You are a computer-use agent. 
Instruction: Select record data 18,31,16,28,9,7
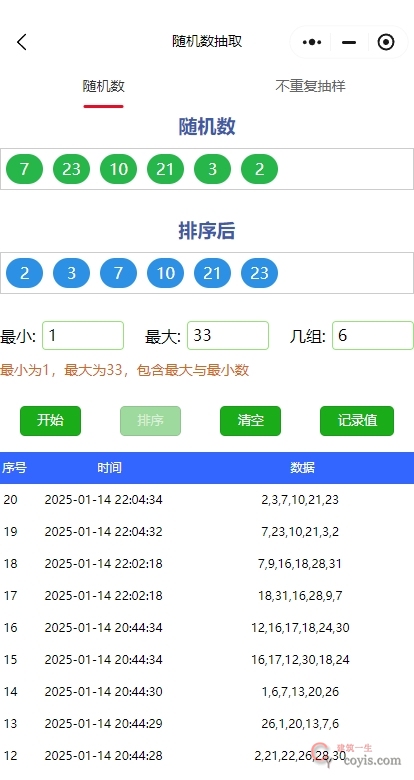[x=300, y=595]
